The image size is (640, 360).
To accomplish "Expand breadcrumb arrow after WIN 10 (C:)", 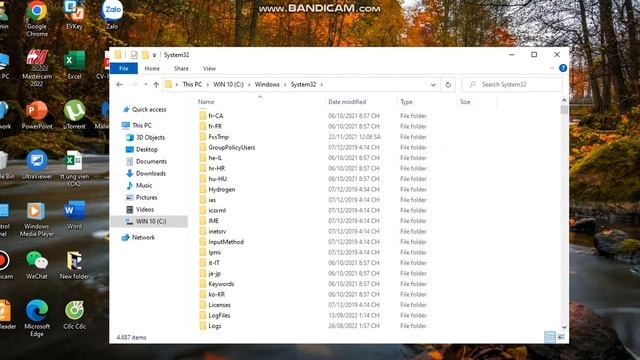I will [249, 84].
